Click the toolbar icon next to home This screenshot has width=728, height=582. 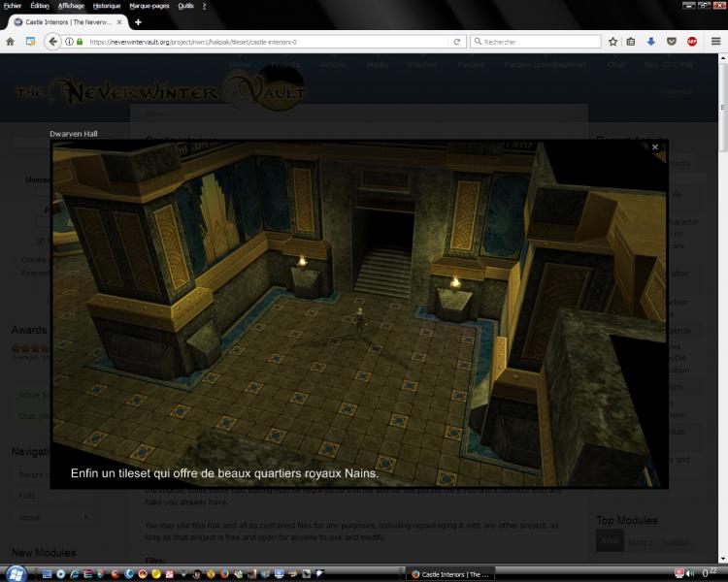tap(31, 42)
